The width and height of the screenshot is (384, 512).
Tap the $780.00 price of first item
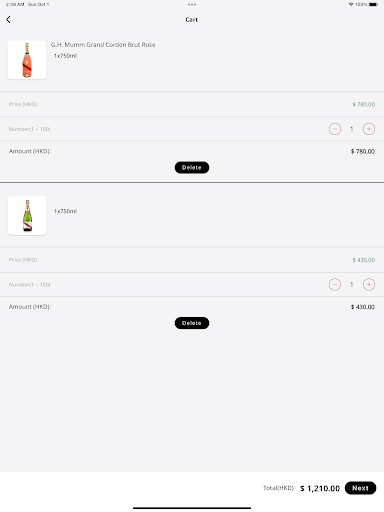click(x=364, y=104)
